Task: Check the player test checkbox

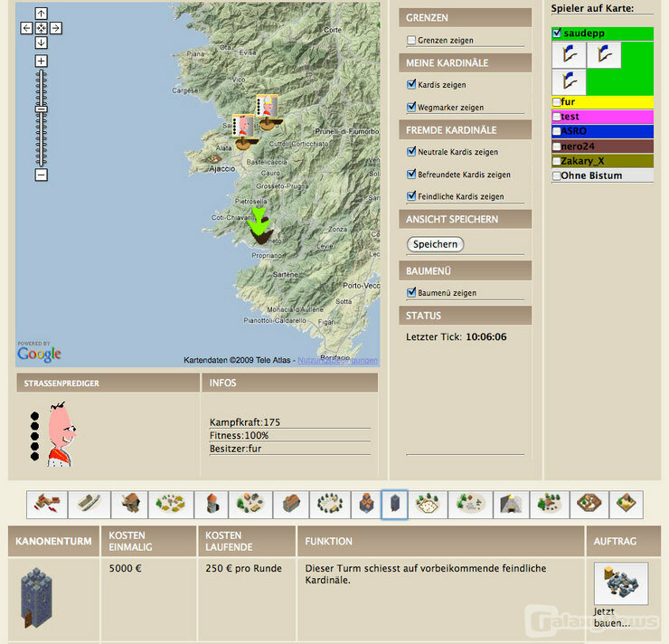Action: (557, 117)
